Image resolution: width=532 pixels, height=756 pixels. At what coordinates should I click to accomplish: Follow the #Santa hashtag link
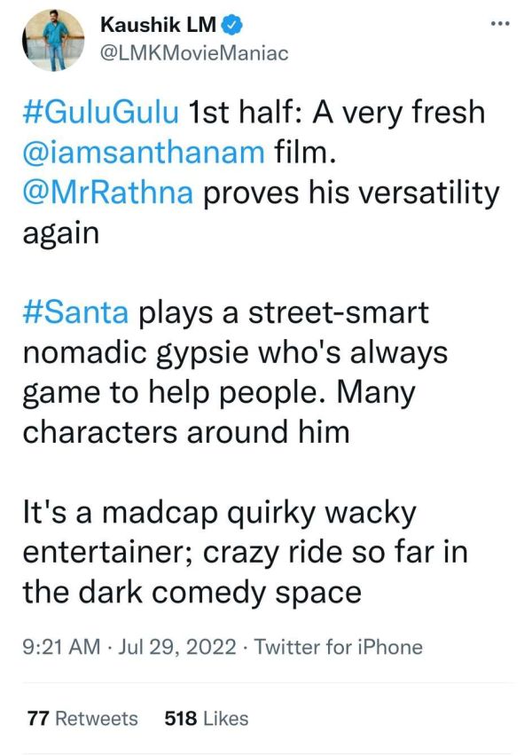point(75,312)
